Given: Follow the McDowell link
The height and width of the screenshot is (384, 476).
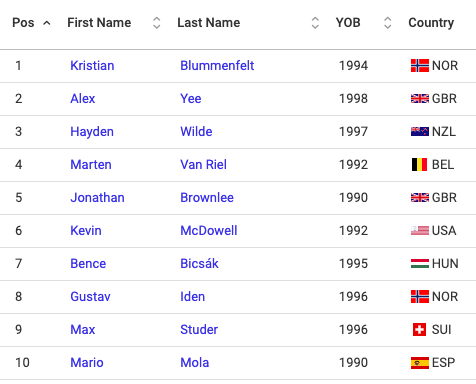Looking at the screenshot, I should (209, 231).
